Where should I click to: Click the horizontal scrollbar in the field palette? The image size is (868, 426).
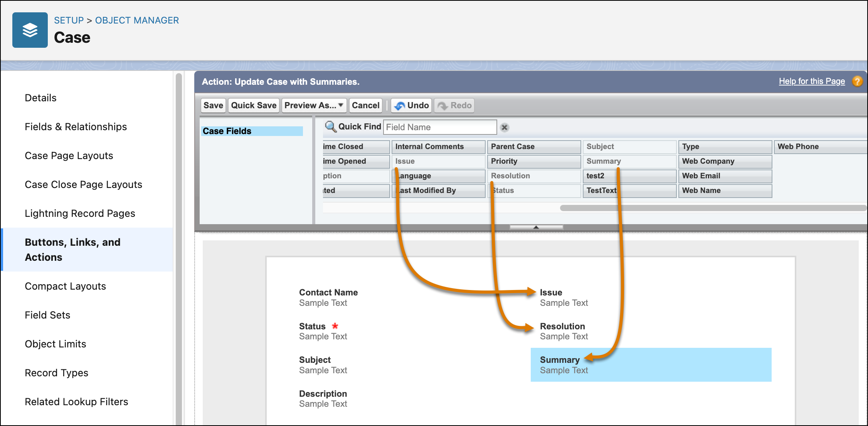click(x=713, y=208)
